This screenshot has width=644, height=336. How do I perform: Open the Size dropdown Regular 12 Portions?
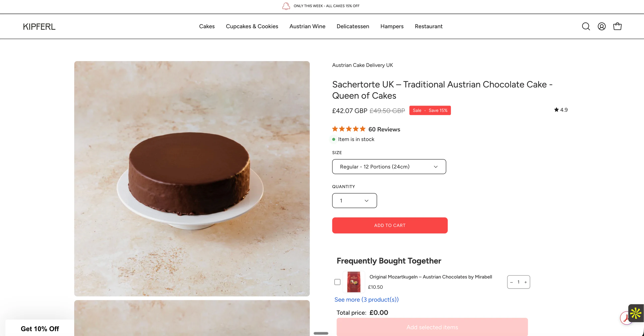(x=389, y=167)
